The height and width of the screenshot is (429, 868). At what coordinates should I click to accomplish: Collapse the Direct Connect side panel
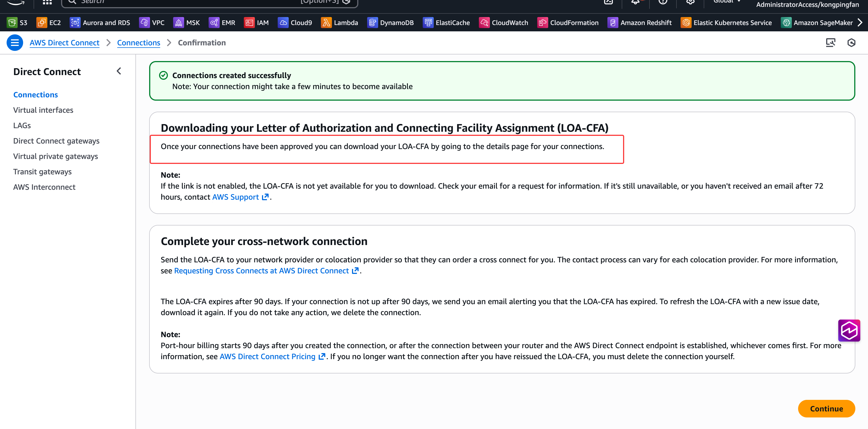pos(119,71)
